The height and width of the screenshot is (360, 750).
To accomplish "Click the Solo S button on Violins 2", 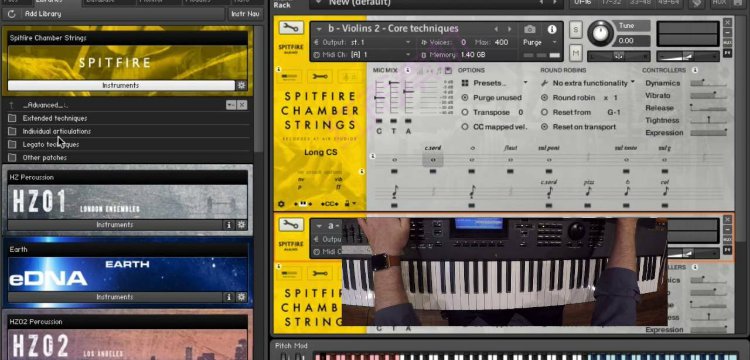I will [x=575, y=30].
